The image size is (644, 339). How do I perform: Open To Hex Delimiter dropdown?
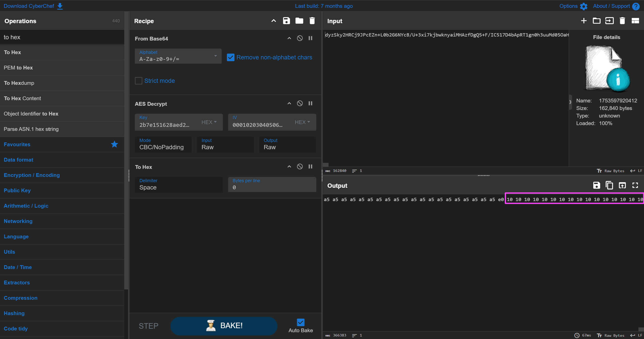tap(179, 185)
